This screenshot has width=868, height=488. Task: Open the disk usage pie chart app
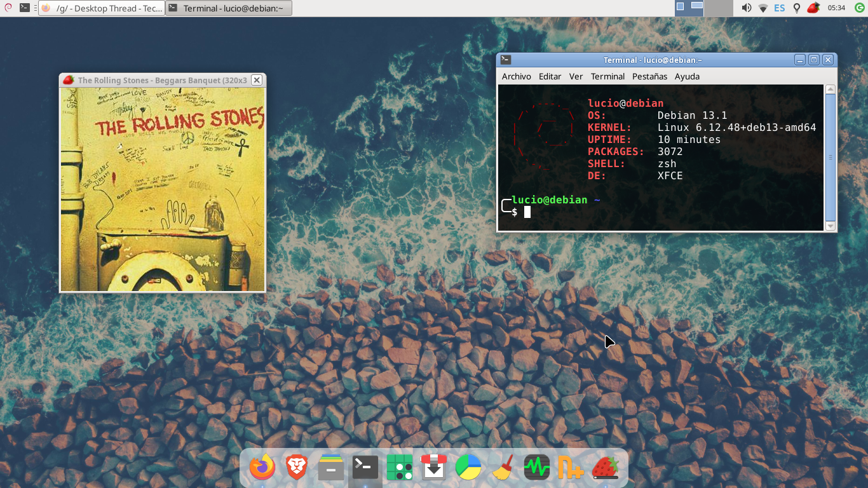(x=468, y=468)
